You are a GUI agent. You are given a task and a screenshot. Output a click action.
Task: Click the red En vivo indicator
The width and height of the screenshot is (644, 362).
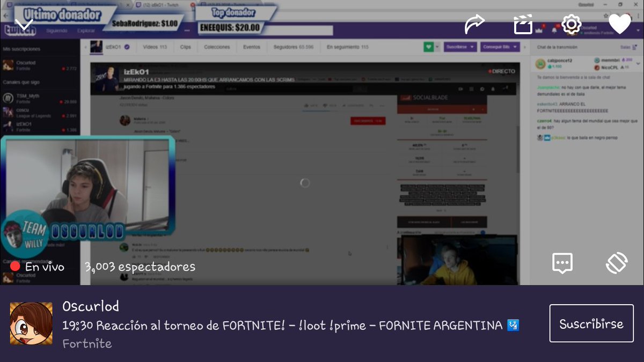click(37, 267)
